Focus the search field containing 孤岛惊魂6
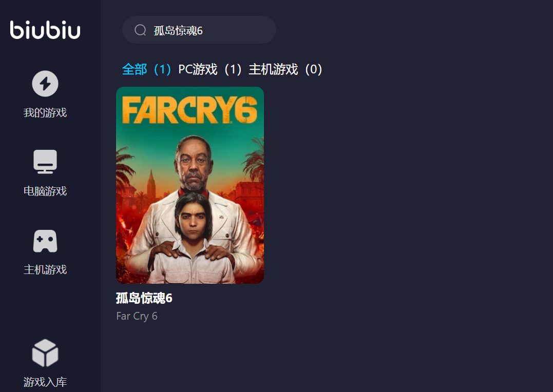This screenshot has height=392, width=553. (x=199, y=30)
